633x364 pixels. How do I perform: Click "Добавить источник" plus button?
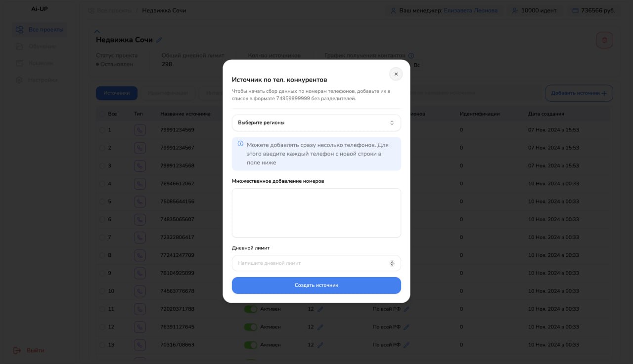pos(579,93)
